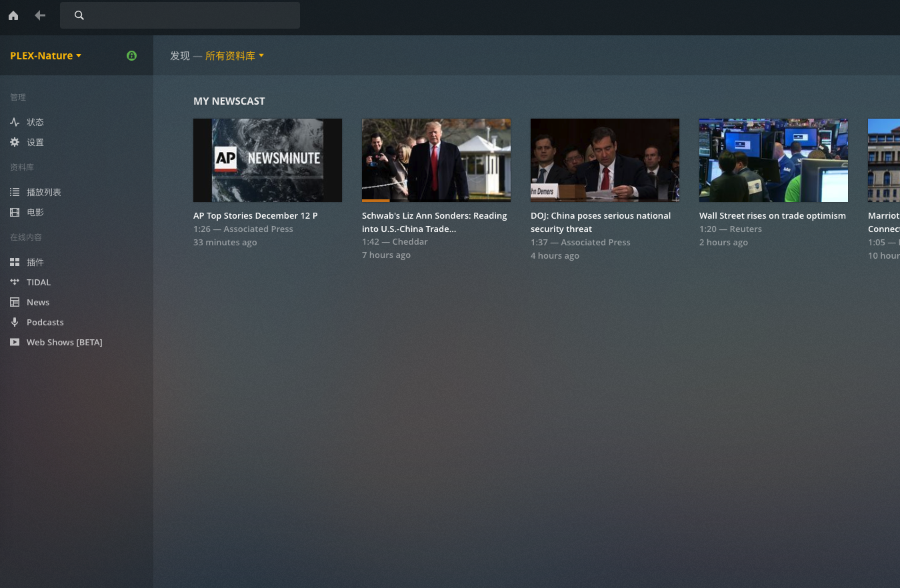Open the partially visible Marriott video thumbnail

coord(884,160)
